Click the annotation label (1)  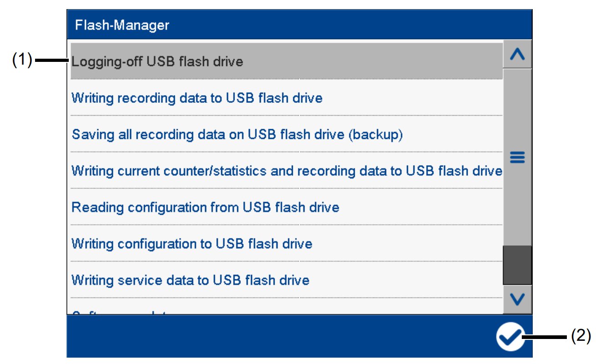click(x=22, y=60)
